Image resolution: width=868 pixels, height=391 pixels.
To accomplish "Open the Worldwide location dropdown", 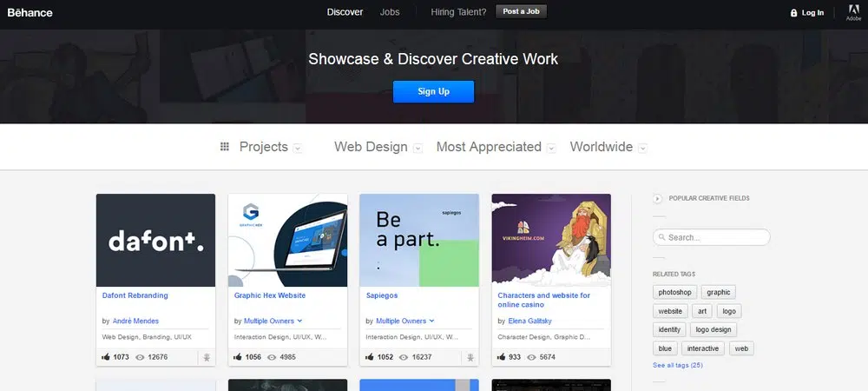I will click(x=642, y=148).
